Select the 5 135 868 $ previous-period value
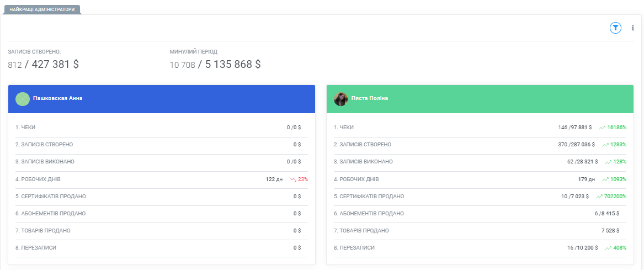 233,64
